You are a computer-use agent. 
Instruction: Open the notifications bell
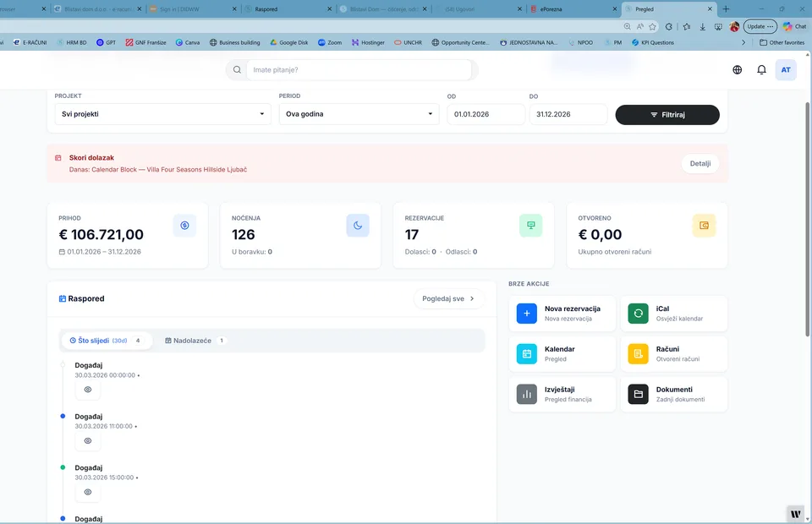point(761,70)
